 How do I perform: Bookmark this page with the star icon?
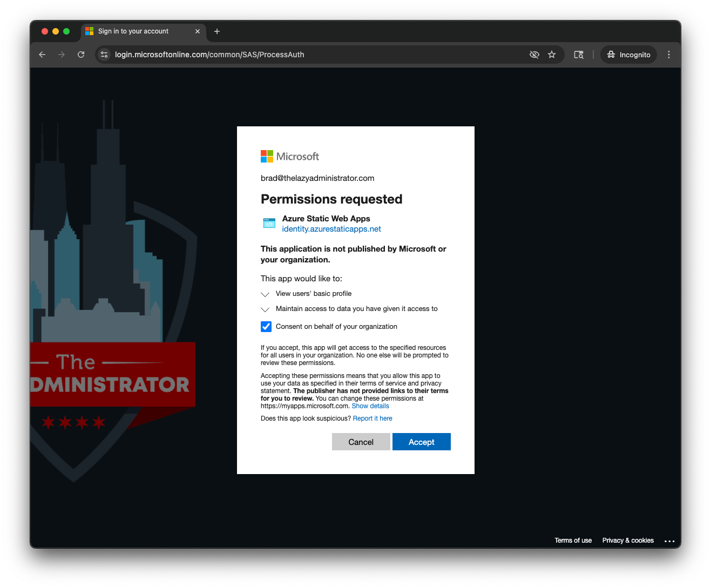click(x=552, y=55)
